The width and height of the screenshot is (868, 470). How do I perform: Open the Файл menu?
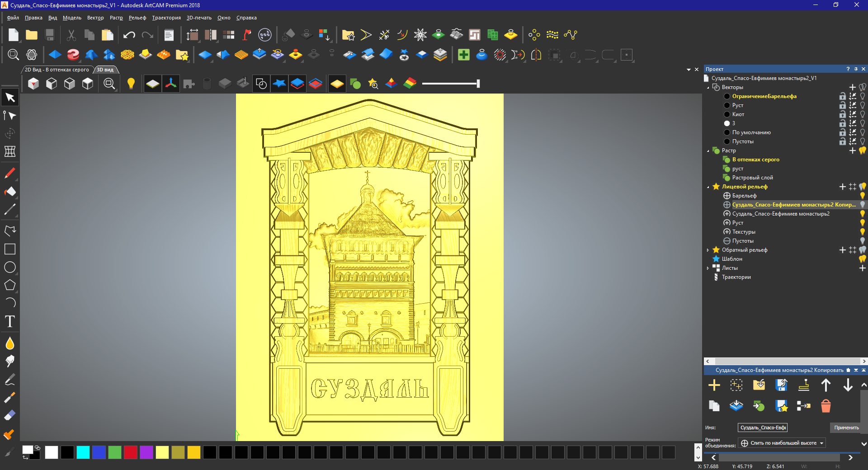(x=13, y=18)
